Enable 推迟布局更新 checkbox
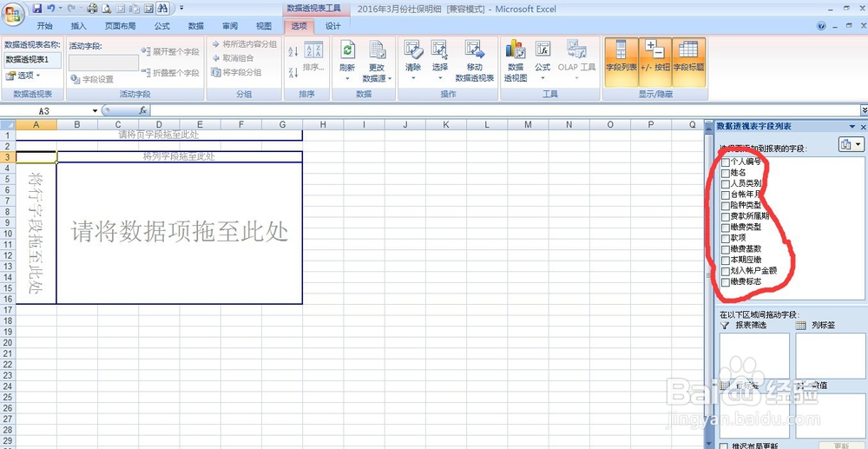The height and width of the screenshot is (449, 868). 724,446
